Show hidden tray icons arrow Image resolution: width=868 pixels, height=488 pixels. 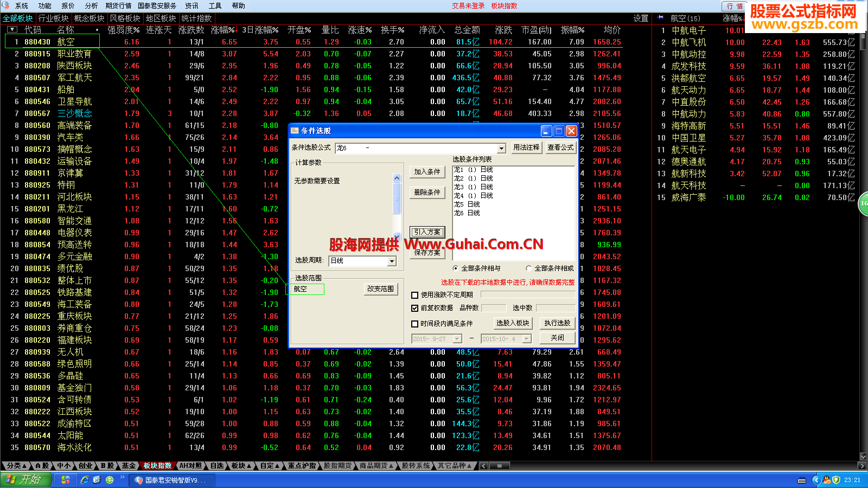point(816,480)
